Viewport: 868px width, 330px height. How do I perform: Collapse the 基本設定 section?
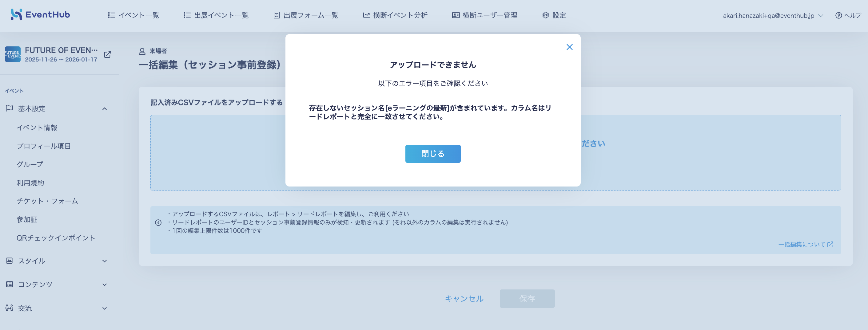click(x=105, y=109)
